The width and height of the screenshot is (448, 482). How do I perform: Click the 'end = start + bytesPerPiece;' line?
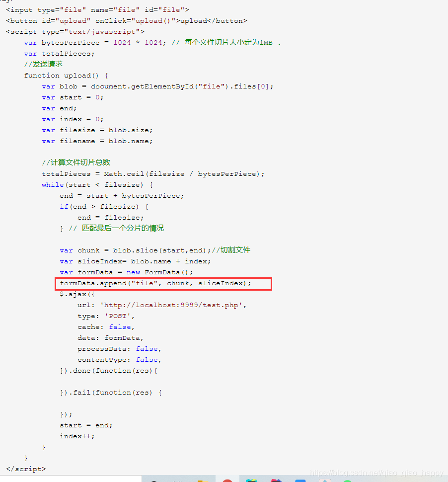pyautogui.click(x=122, y=196)
